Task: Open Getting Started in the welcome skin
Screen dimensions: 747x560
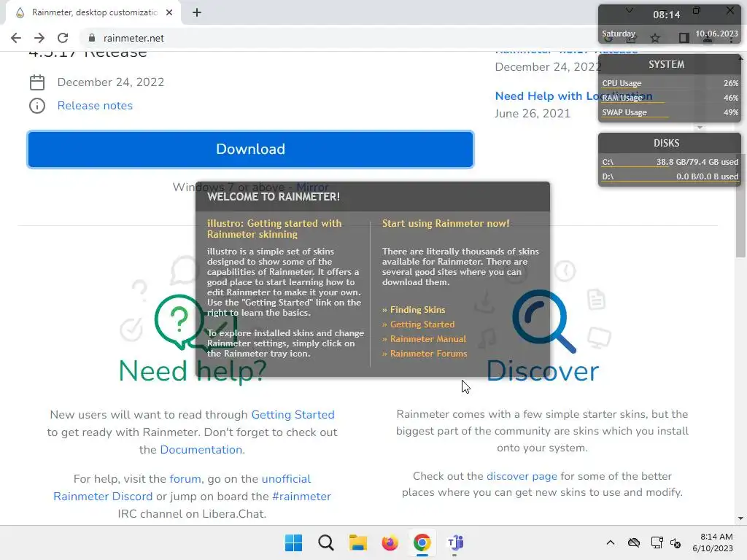Action: click(x=422, y=324)
